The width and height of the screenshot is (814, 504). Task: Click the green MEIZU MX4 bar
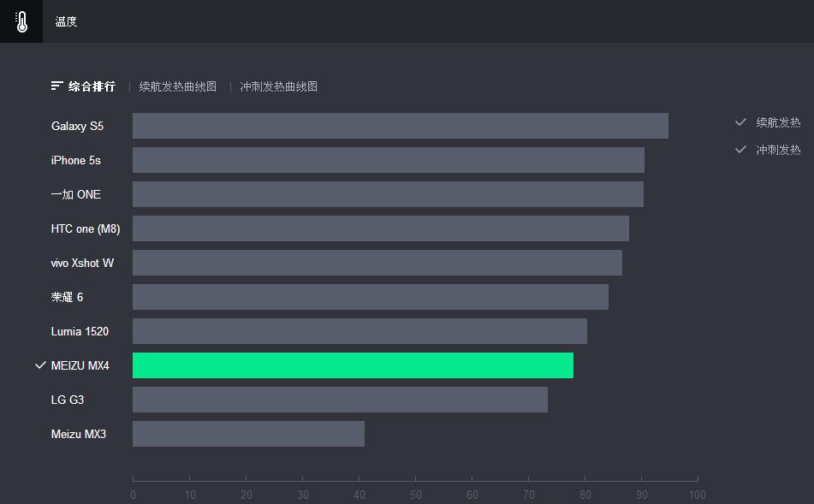click(x=353, y=365)
